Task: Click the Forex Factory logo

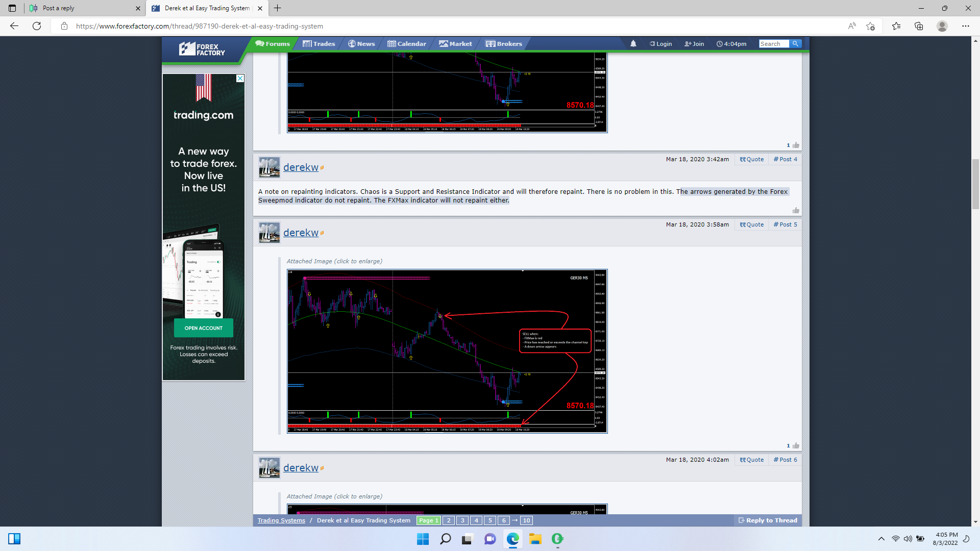Action: (202, 49)
